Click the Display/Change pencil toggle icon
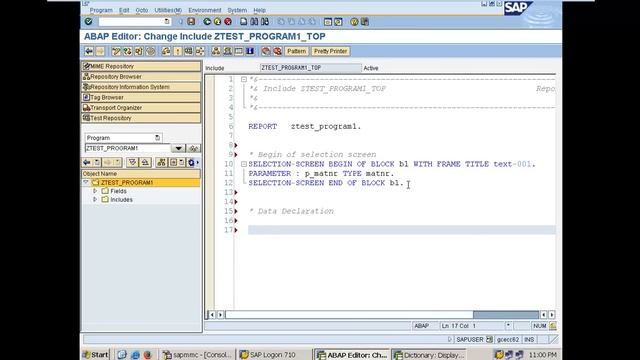Screen dimensions: 640x360 [x=116, y=51]
